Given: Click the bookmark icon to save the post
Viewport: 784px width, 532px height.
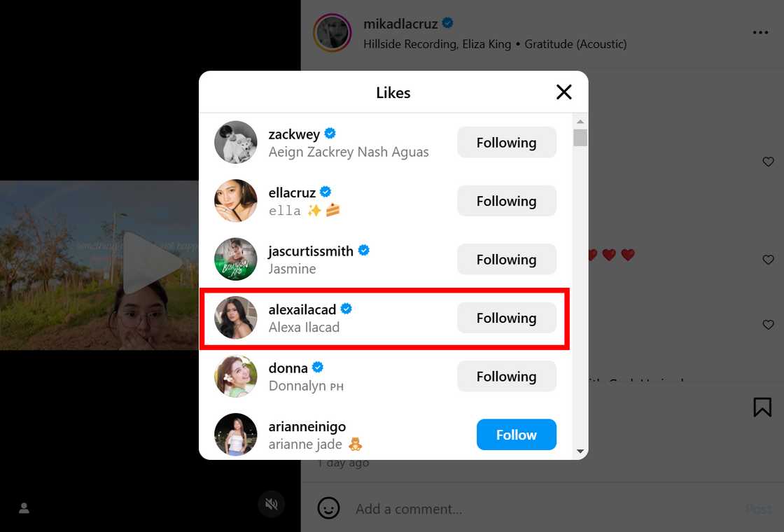Looking at the screenshot, I should [x=762, y=406].
